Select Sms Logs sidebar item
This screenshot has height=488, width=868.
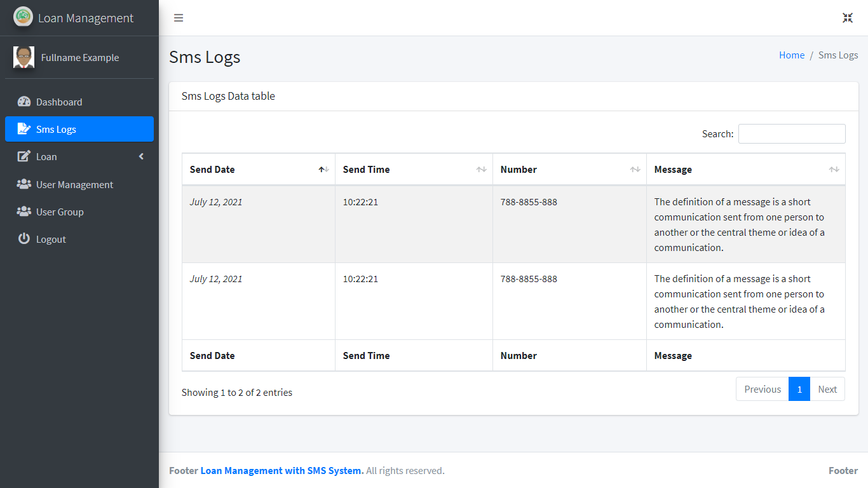[x=79, y=129]
